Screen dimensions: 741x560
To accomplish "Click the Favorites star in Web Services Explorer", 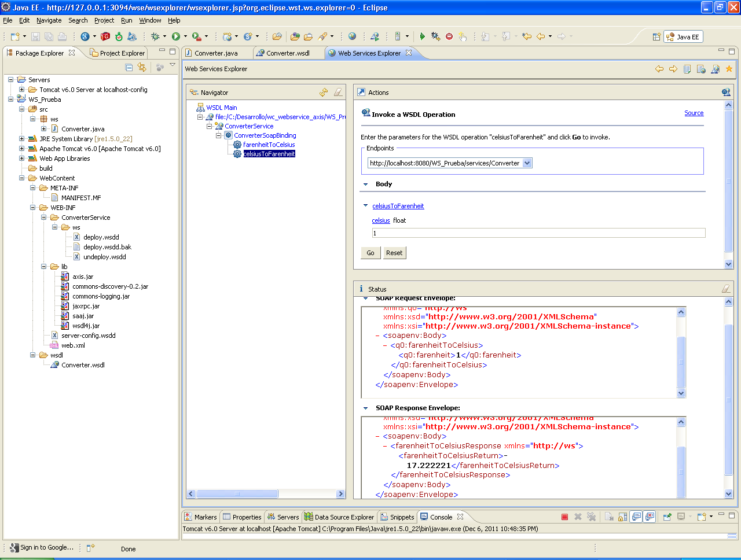I will [729, 69].
